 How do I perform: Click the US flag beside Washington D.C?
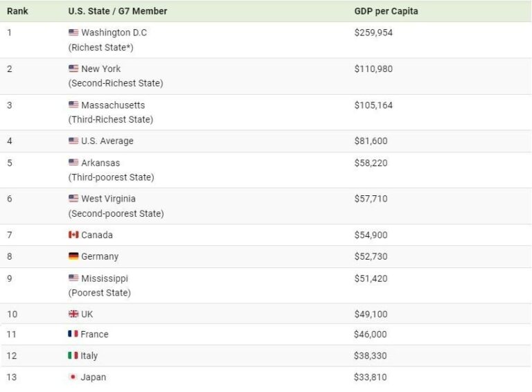click(73, 33)
